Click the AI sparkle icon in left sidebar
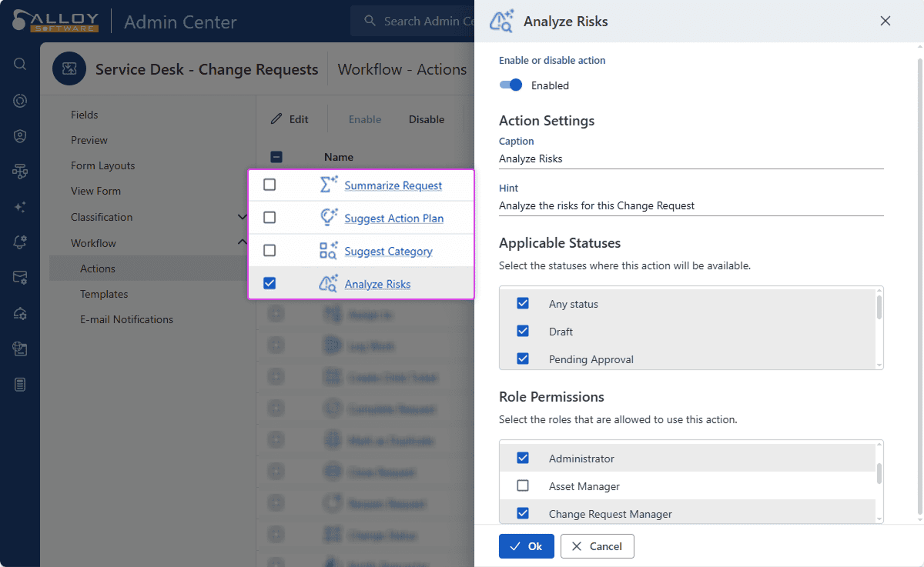Viewport: 924px width, 567px height. coord(20,207)
